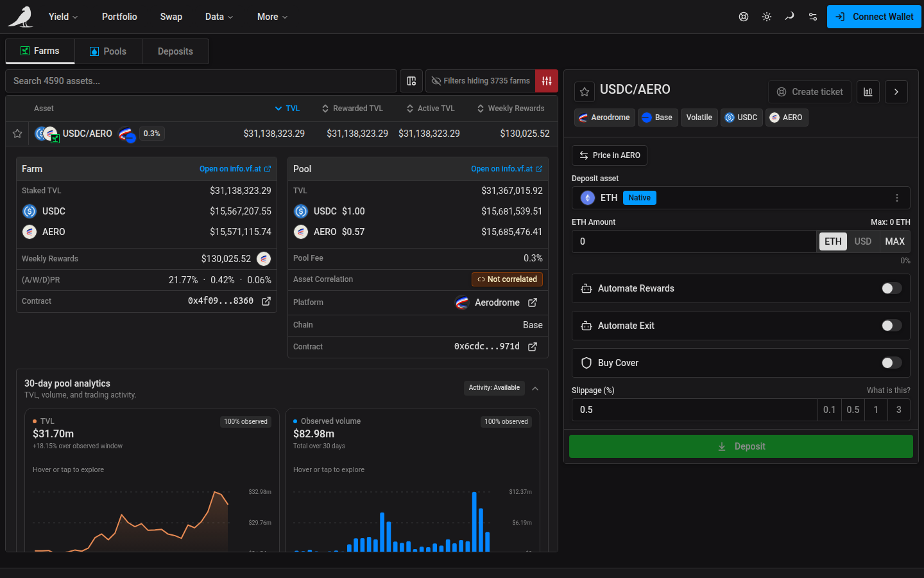
Task: Sort by Active TVL column
Action: click(x=431, y=109)
